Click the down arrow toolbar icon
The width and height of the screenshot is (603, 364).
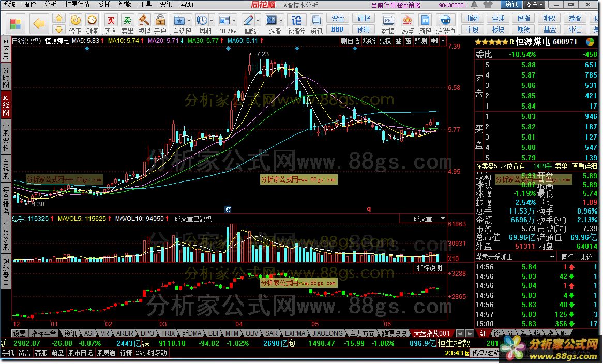(58, 29)
